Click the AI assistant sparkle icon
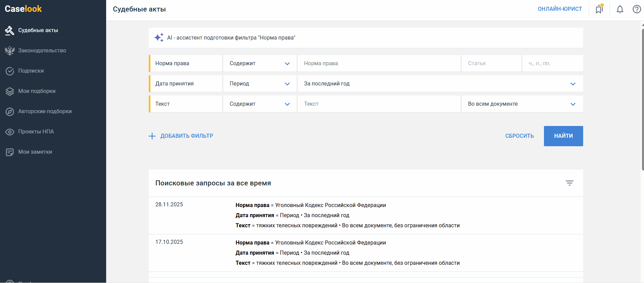This screenshot has height=283, width=644. (159, 37)
